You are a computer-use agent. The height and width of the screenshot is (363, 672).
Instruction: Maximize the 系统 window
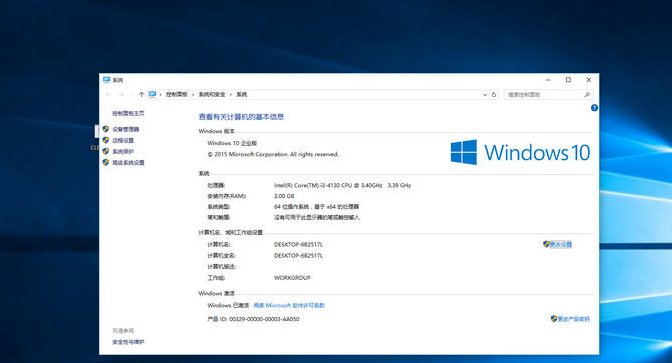tap(568, 80)
